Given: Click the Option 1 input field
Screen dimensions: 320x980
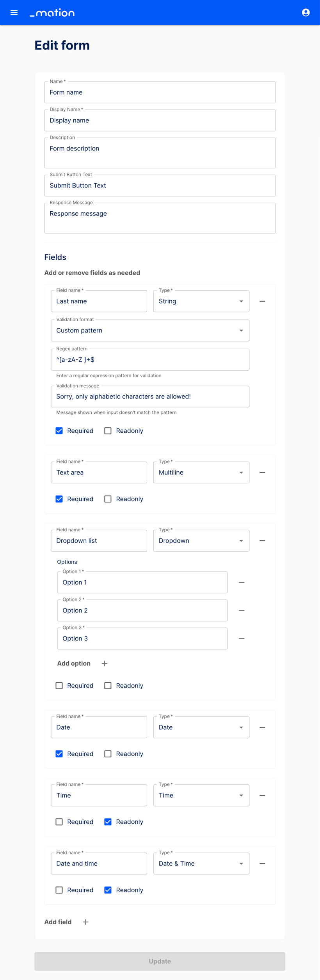Looking at the screenshot, I should 142,582.
